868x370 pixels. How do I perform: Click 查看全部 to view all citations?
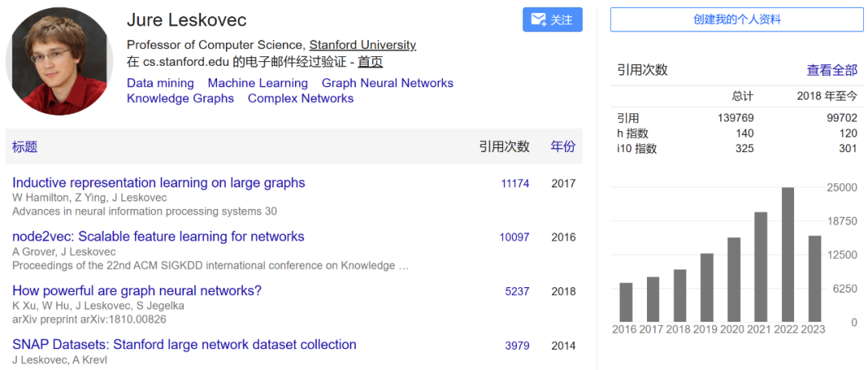tap(832, 70)
